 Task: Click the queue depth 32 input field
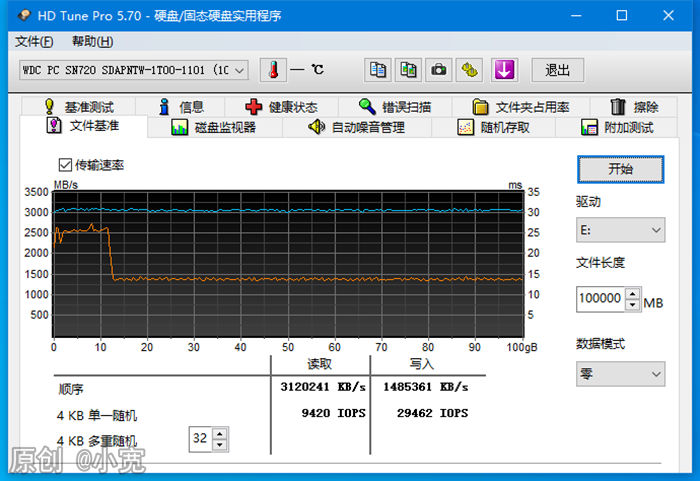click(x=200, y=439)
